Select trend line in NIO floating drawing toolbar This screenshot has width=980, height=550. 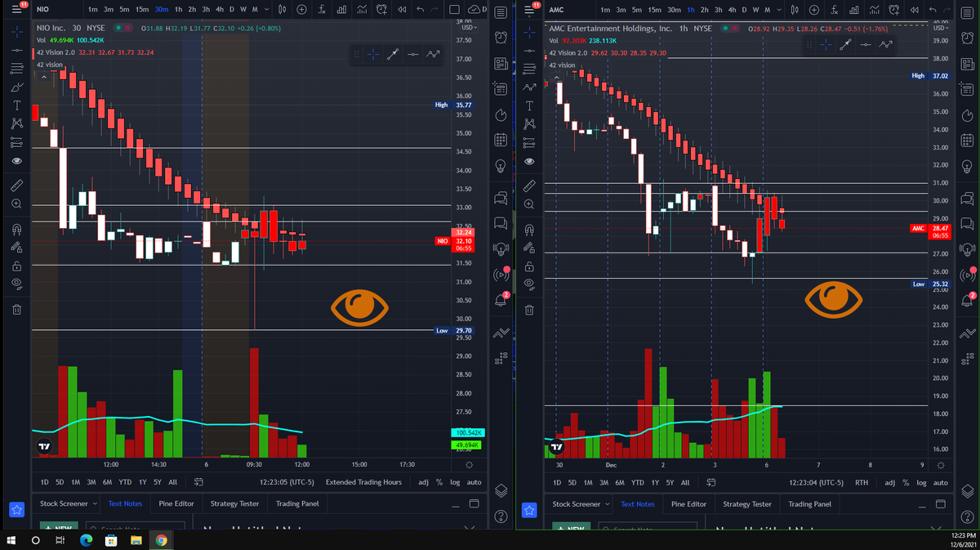(x=393, y=54)
